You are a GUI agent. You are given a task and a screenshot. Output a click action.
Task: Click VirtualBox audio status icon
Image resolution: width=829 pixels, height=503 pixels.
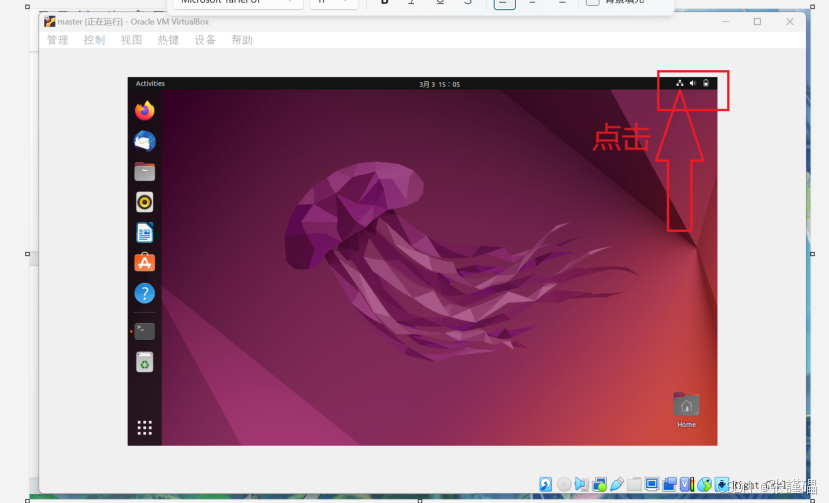click(581, 484)
